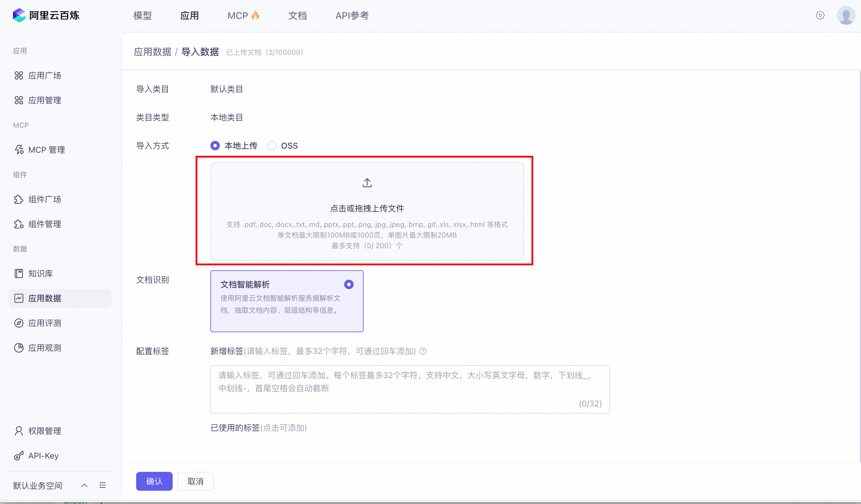Click the 应用数据 breadcrumb link
Screen dimensions: 861x504
coord(152,52)
